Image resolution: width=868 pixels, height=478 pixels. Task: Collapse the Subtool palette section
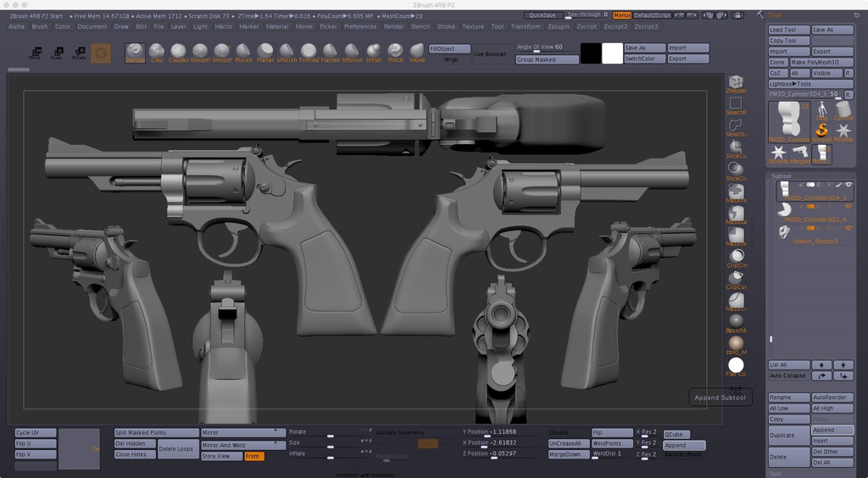coord(782,176)
